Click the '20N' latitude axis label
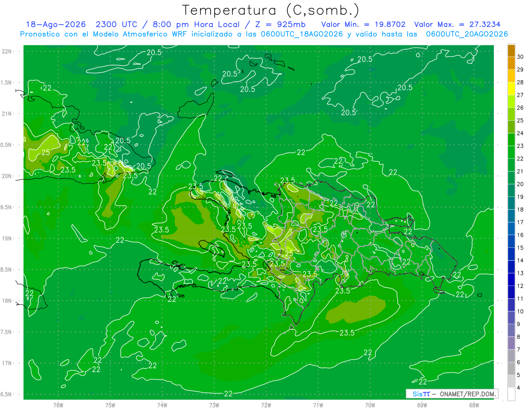 [7, 176]
